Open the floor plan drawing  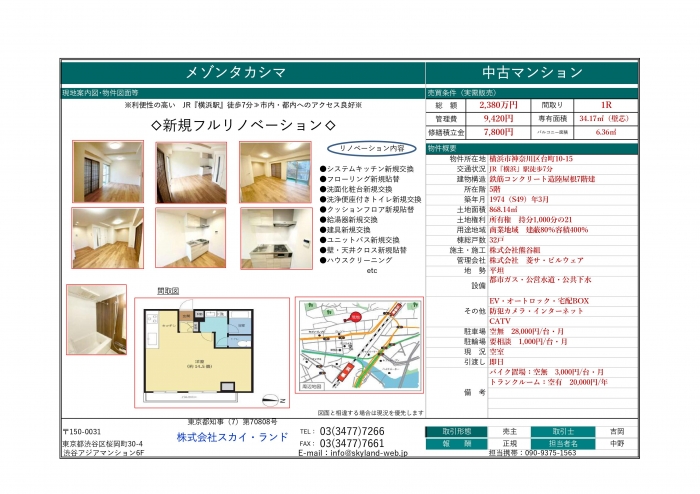(212, 353)
